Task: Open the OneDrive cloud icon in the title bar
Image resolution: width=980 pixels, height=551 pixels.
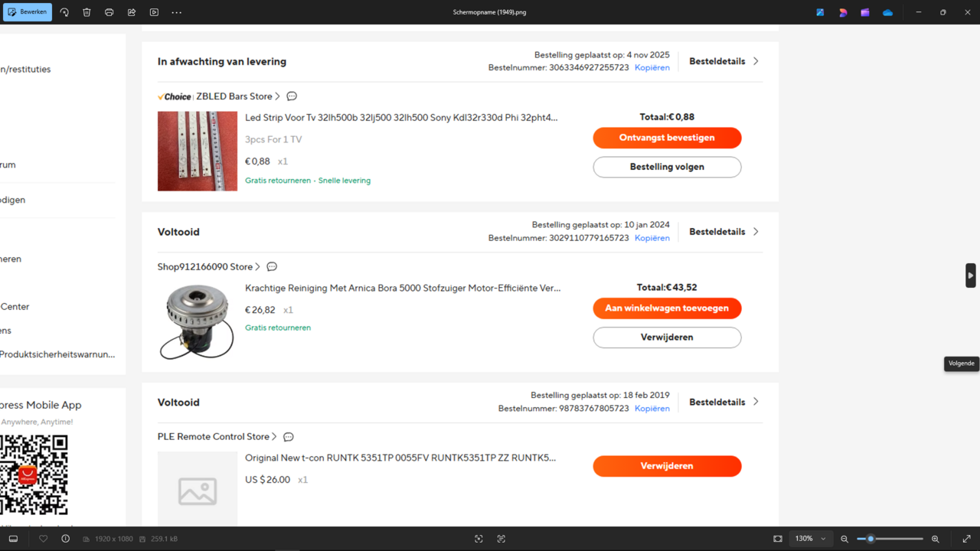Action: click(887, 12)
